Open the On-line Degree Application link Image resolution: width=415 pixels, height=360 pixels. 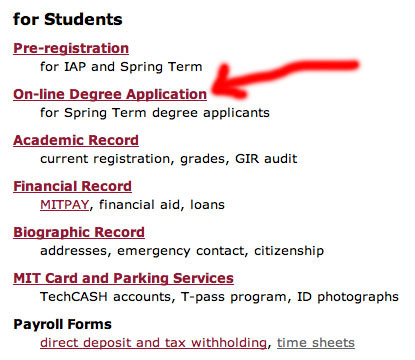(110, 95)
